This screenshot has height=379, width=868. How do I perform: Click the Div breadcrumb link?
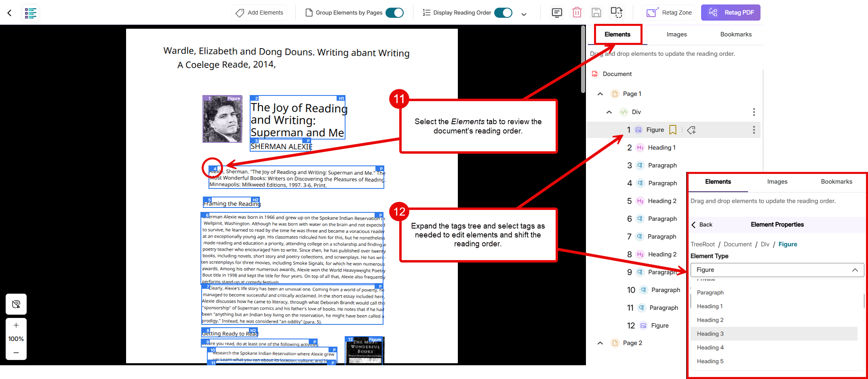pos(765,244)
